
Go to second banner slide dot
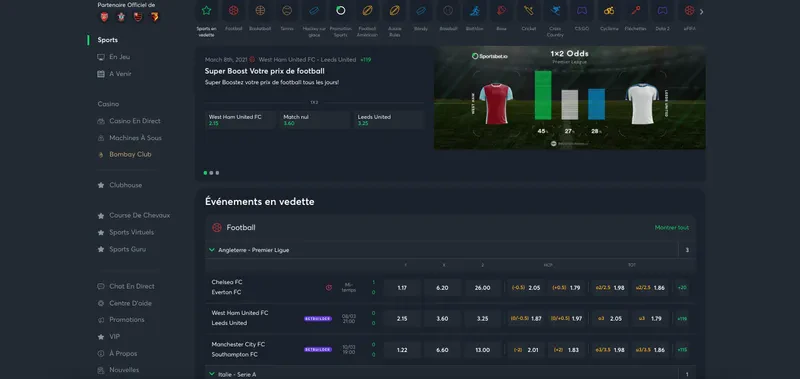pyautogui.click(x=211, y=173)
